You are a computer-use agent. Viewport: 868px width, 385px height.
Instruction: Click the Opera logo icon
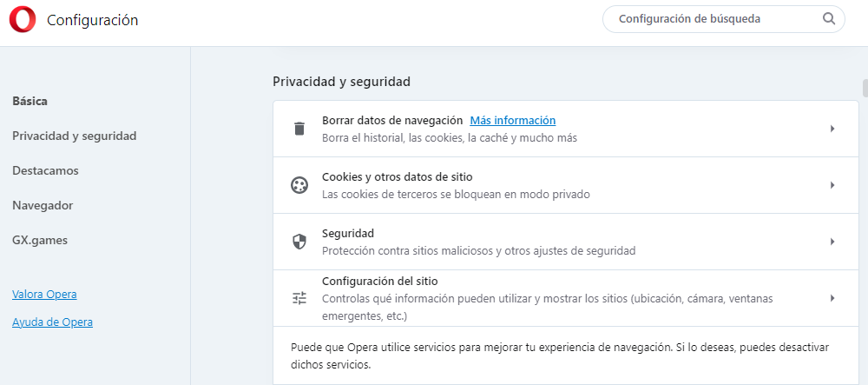tap(23, 20)
